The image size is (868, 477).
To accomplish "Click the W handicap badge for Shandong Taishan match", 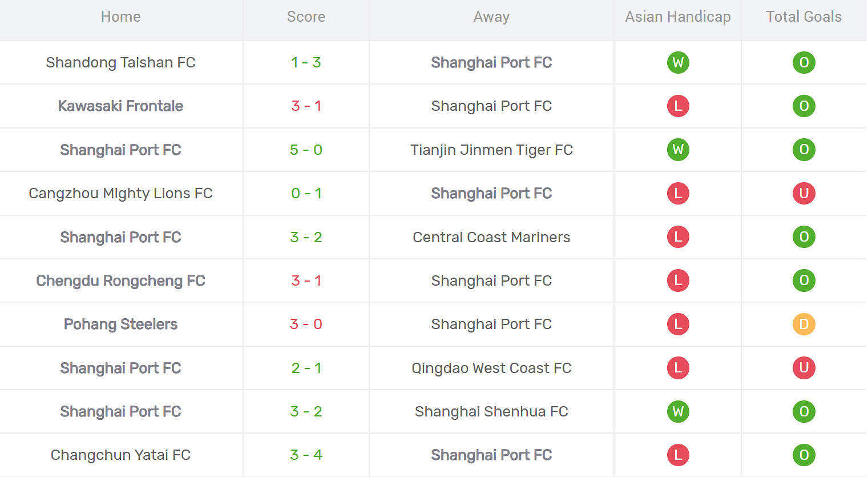I will [678, 62].
